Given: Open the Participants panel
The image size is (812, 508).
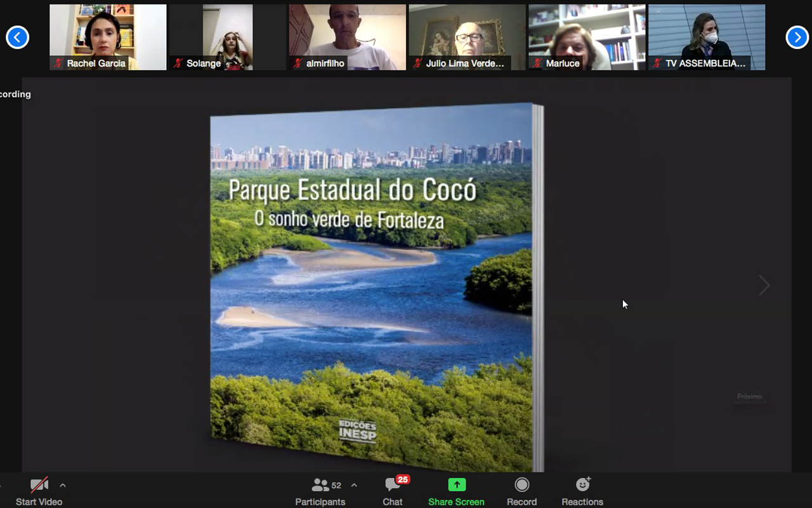Looking at the screenshot, I should (320, 491).
